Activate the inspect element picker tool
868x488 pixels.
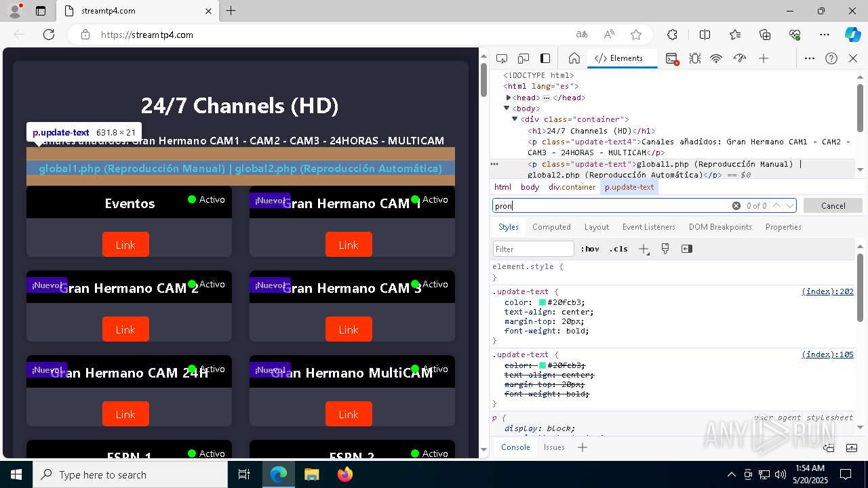502,58
